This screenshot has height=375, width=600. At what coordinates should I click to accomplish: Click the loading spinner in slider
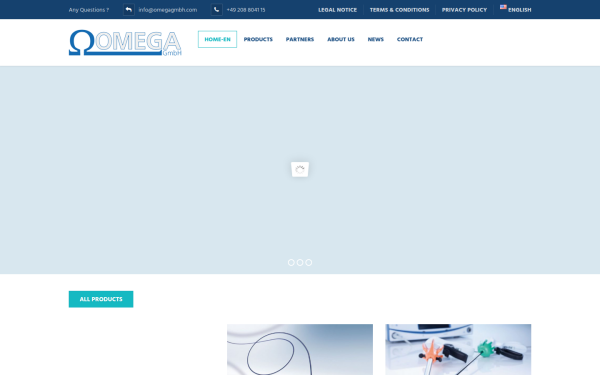(x=300, y=169)
